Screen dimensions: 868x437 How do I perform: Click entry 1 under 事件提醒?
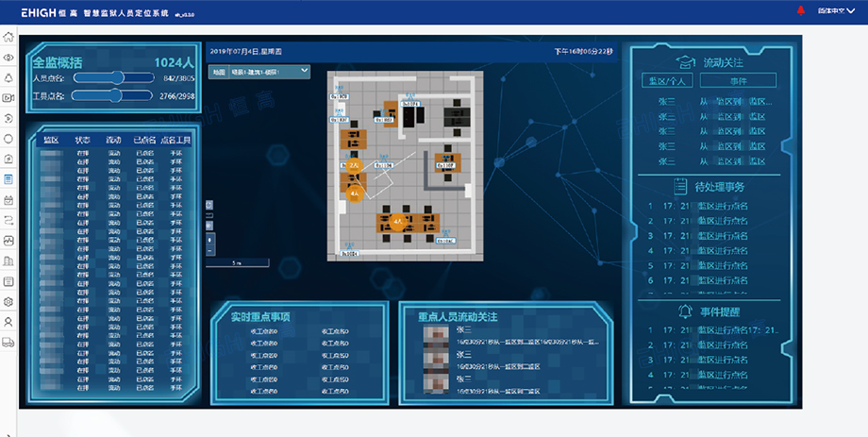tap(713, 330)
